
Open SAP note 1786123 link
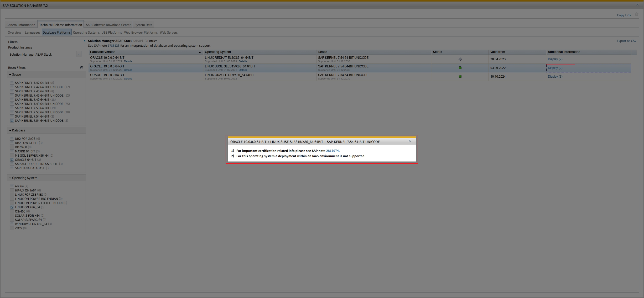(x=113, y=46)
